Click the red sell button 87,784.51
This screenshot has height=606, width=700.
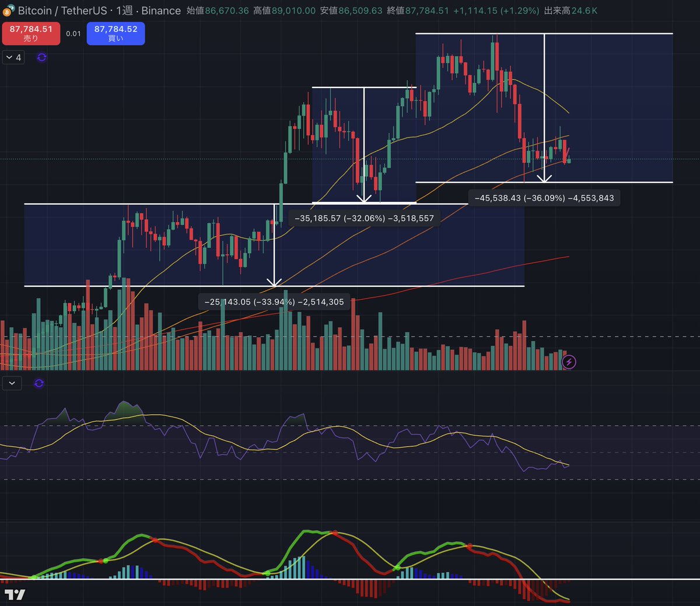click(31, 33)
